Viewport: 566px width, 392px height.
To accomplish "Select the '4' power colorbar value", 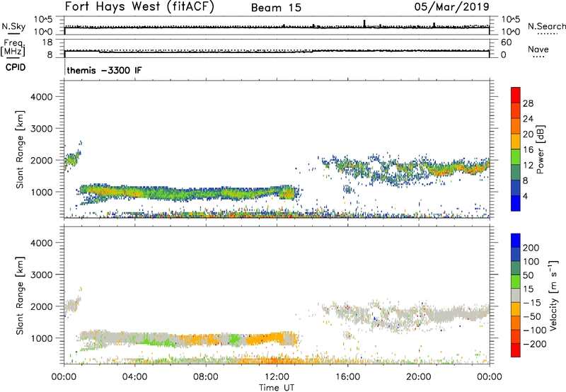I will [x=526, y=196].
